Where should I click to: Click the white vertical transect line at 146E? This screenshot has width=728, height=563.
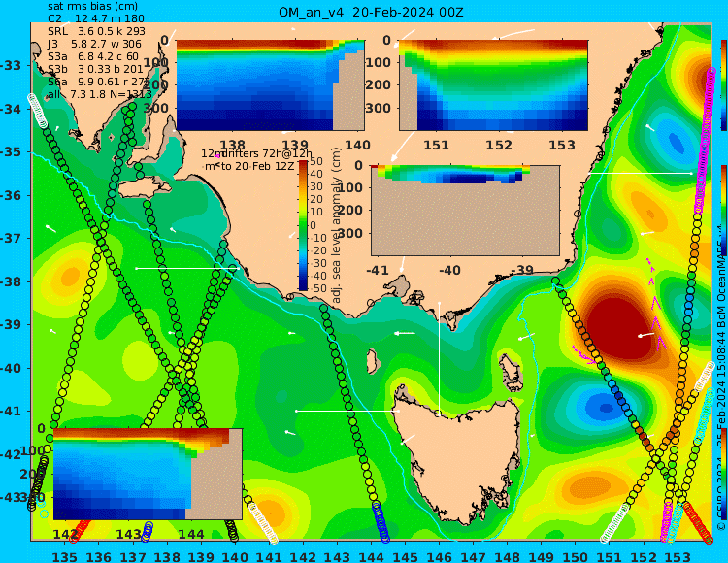[x=439, y=357]
